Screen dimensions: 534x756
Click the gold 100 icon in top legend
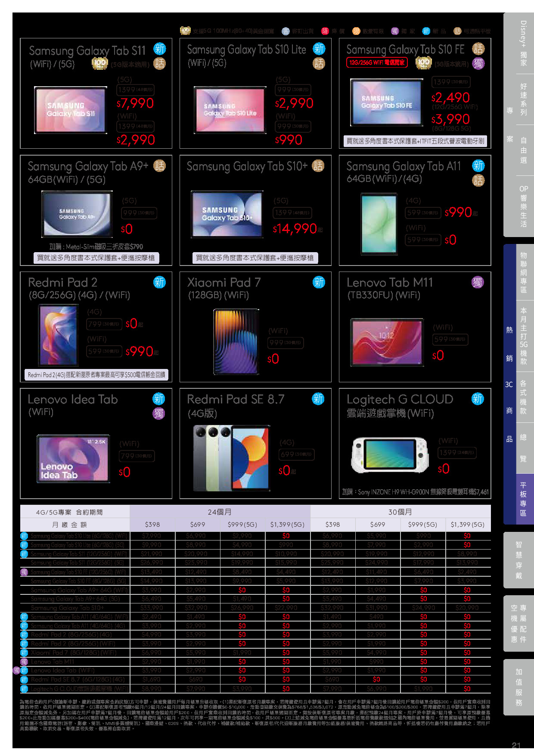(185, 31)
